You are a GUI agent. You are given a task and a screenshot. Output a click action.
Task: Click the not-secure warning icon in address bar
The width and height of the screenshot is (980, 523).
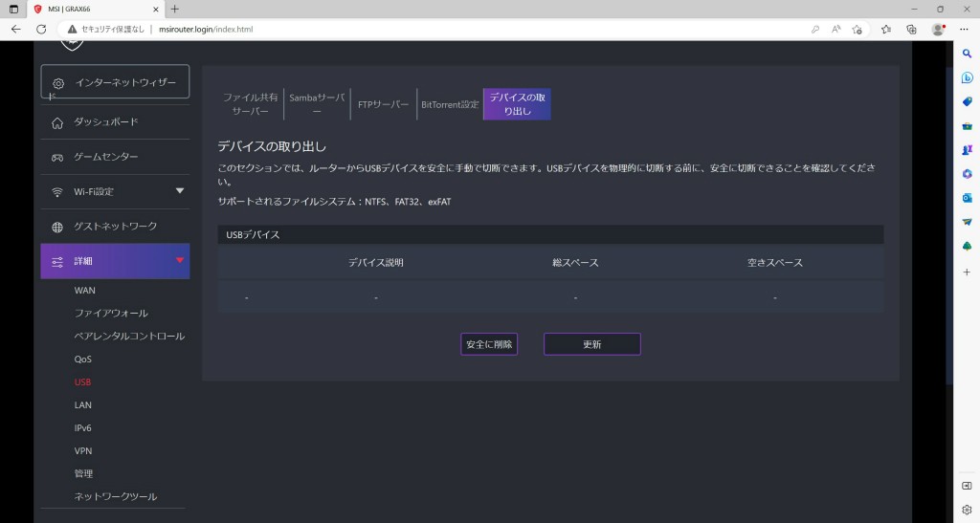click(x=73, y=30)
